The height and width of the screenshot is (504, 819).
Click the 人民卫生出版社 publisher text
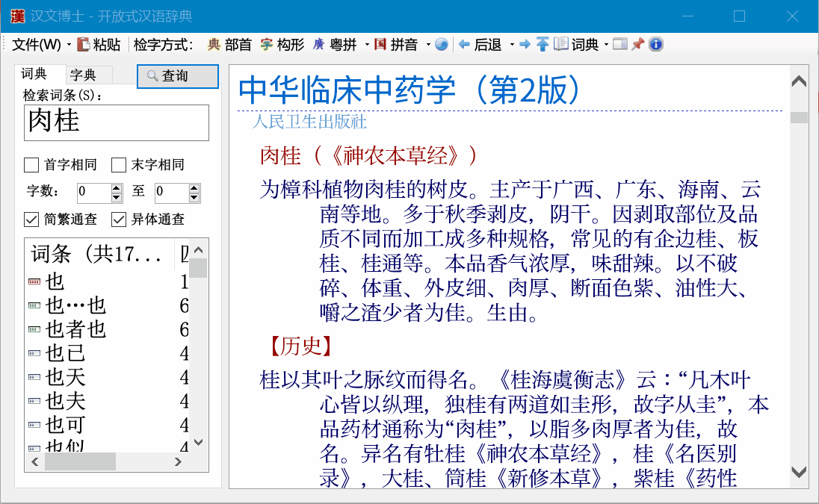tap(309, 122)
